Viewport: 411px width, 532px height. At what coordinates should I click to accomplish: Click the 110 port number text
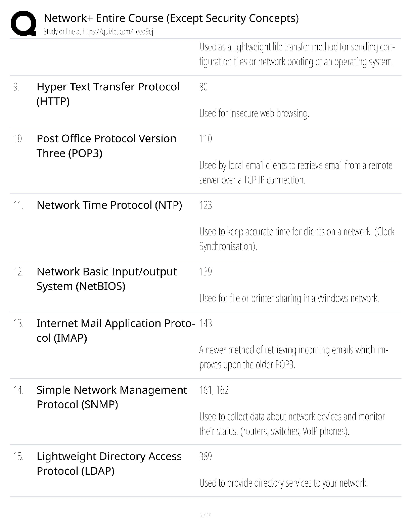coord(205,138)
